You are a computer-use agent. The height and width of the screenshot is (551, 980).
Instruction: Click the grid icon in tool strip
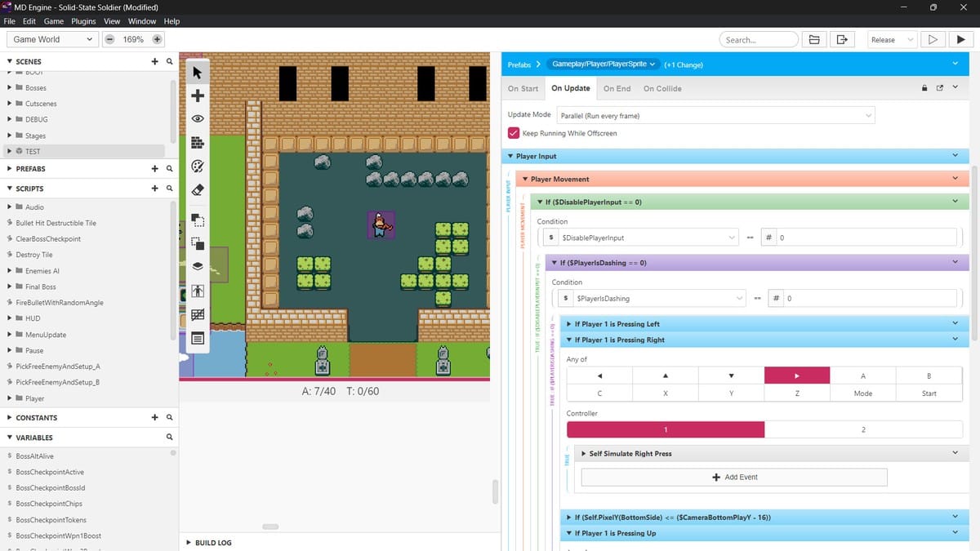197,314
